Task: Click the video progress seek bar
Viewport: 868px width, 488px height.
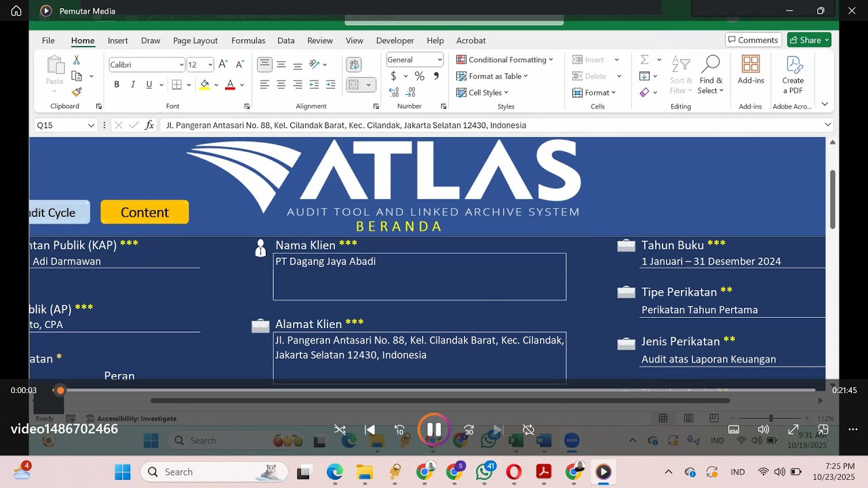Action: pos(434,390)
